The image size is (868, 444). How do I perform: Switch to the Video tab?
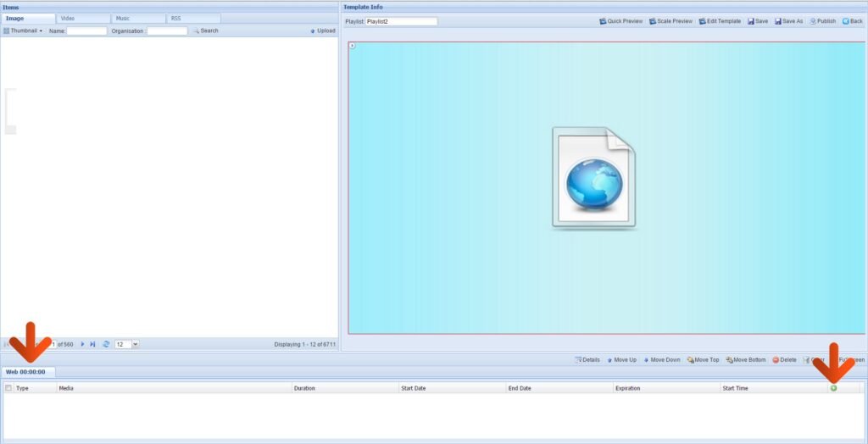[68, 18]
